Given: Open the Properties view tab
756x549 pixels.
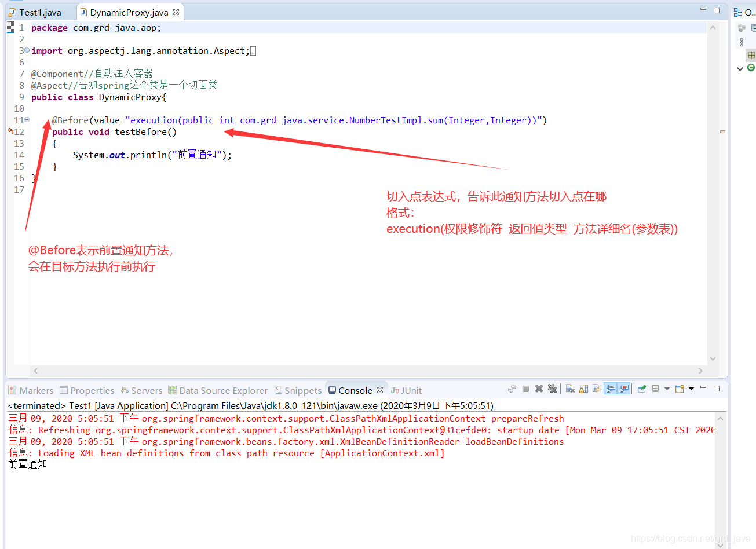Looking at the screenshot, I should point(87,390).
